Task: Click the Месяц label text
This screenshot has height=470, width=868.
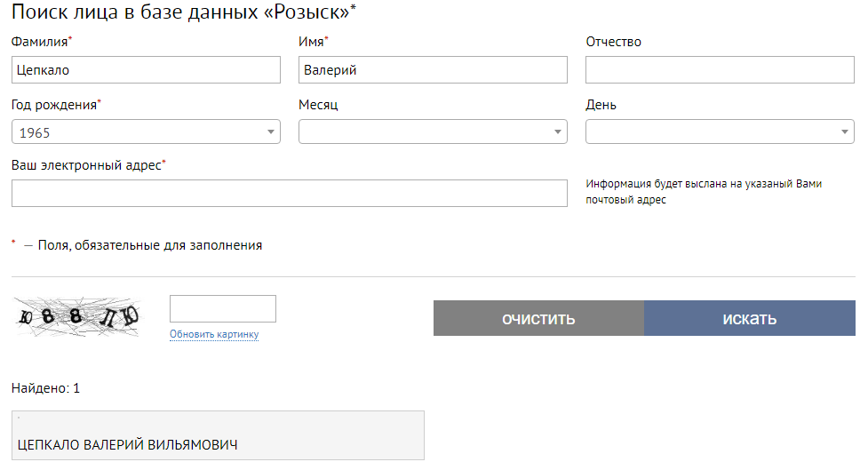Action: (318, 105)
